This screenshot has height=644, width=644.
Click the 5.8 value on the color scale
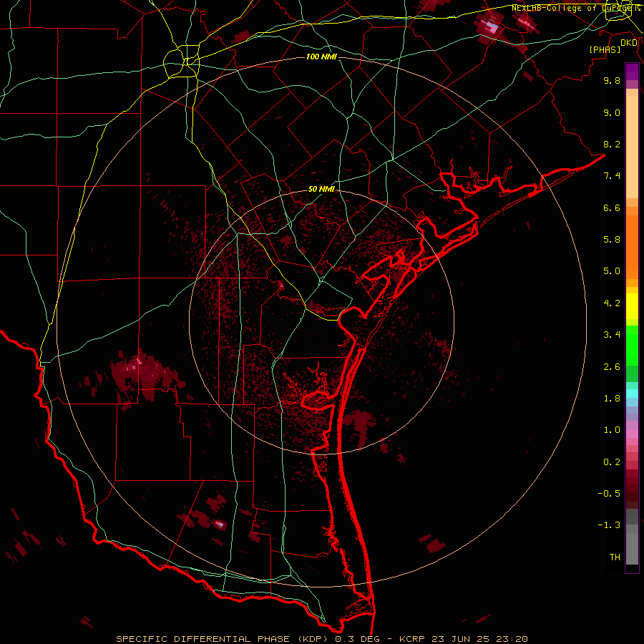click(612, 240)
